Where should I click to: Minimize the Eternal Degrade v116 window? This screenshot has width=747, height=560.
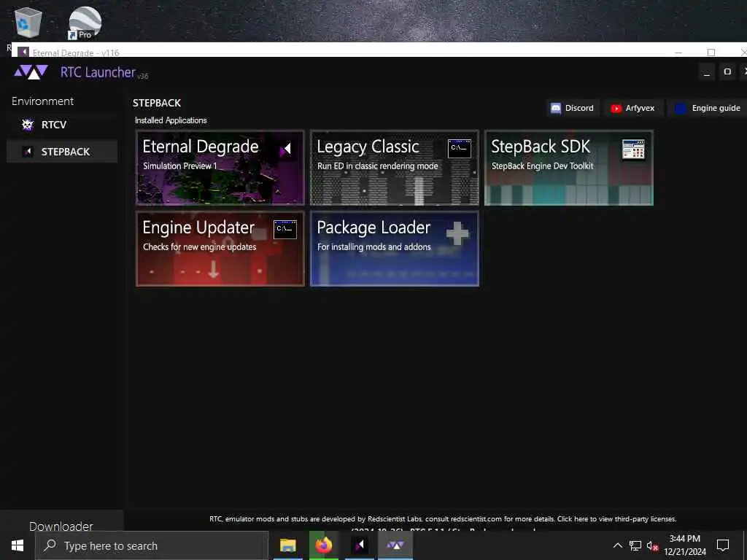coord(678,52)
